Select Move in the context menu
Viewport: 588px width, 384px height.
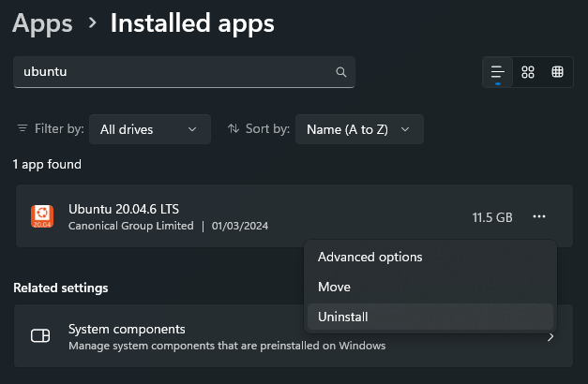pos(334,287)
